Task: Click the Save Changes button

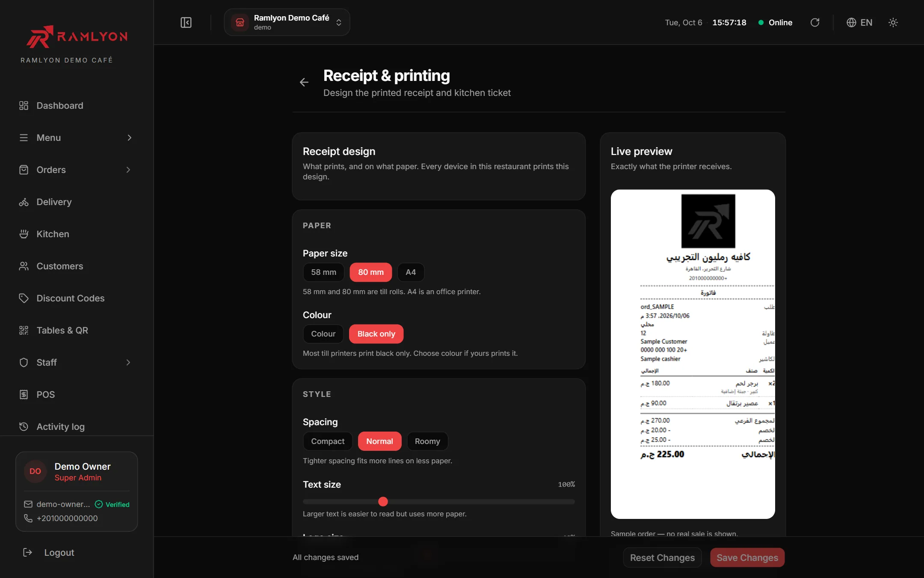Action: point(747,557)
